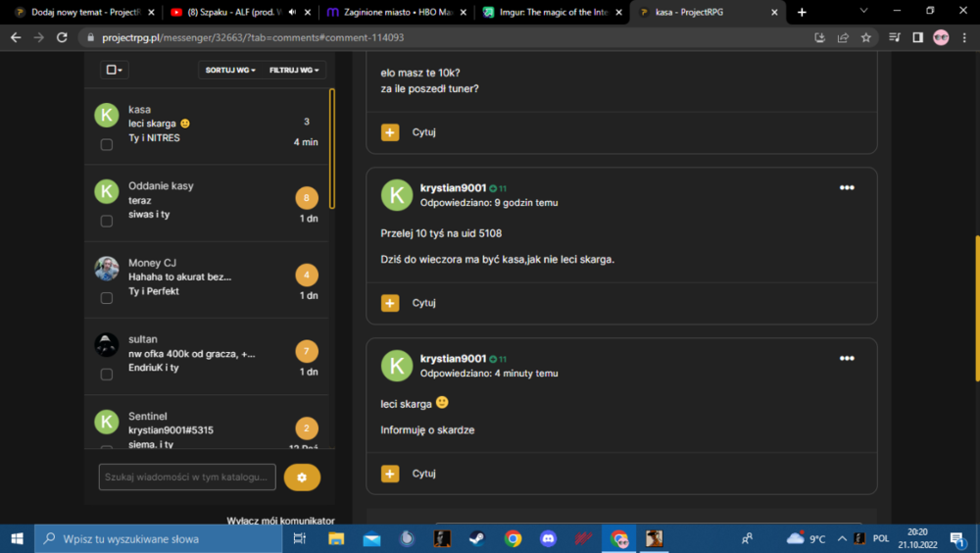Select the 'kasa - ProjectRPG' tab
Image resolution: width=980 pixels, height=553 pixels.
point(707,12)
